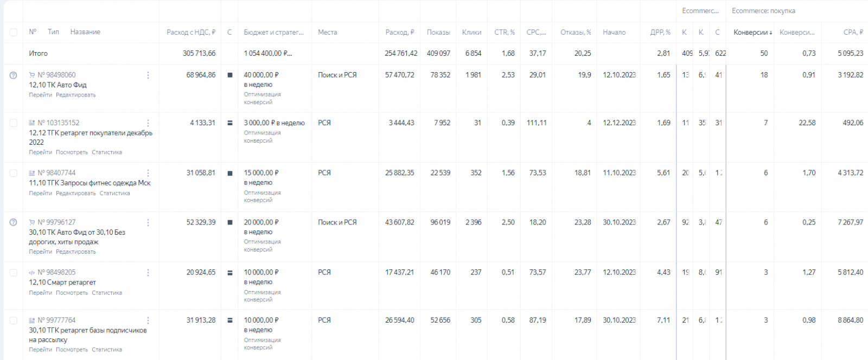Viewport: 868px width, 360px height.
Task: Check the box for campaign 103135152
Action: pos(14,123)
